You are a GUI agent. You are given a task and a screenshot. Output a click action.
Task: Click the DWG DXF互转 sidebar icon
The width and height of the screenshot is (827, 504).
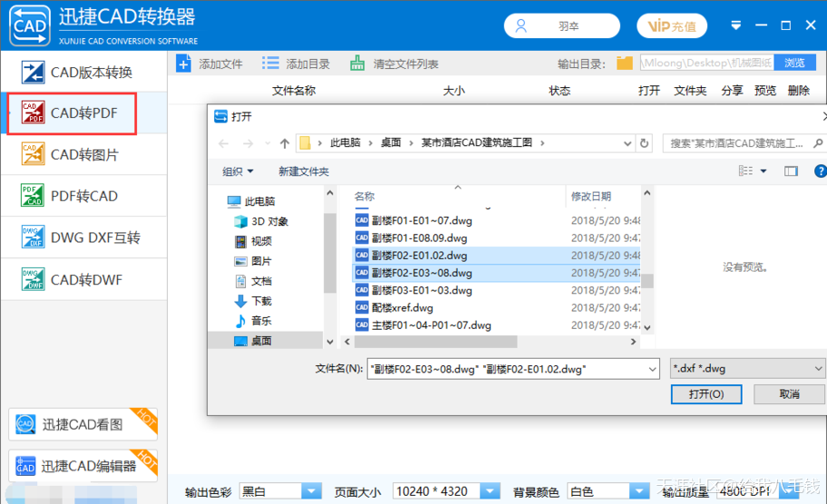tap(33, 237)
